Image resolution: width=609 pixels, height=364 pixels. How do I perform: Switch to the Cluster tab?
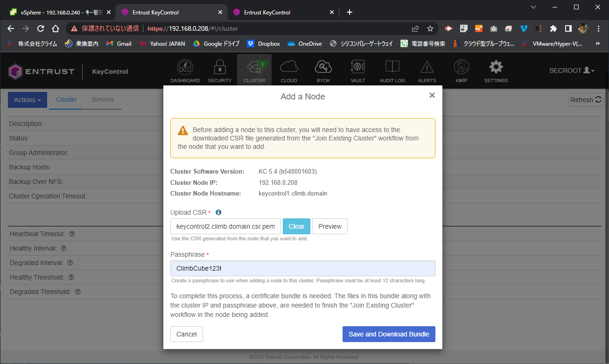coord(66,99)
